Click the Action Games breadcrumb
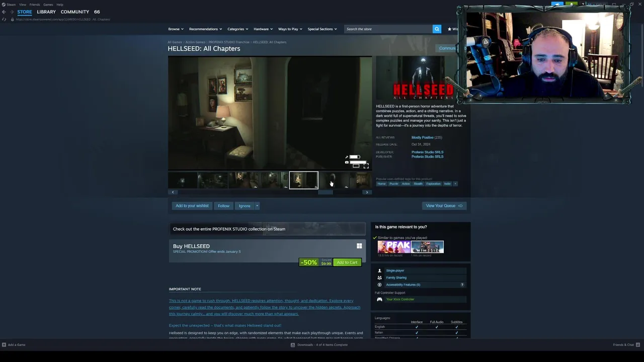 tap(195, 42)
